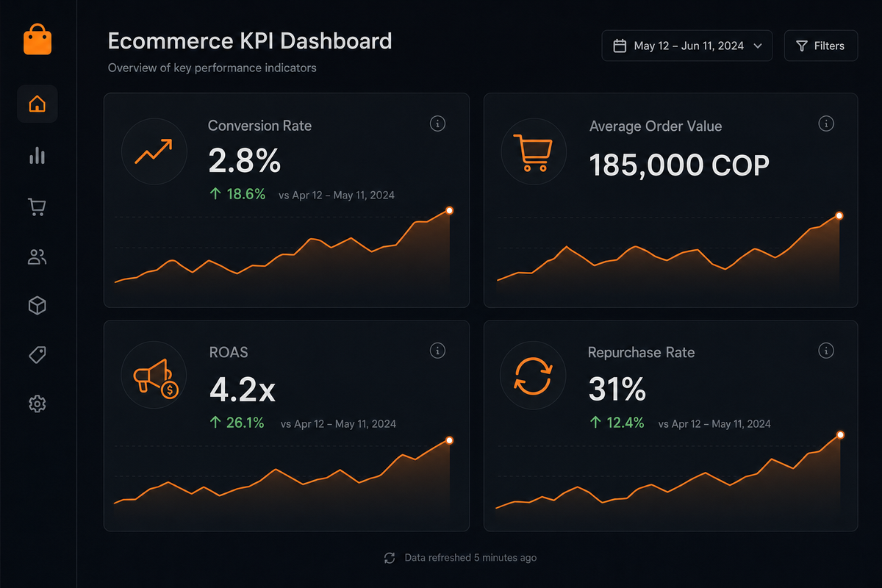Open the Home dashboard from the sidebar

pyautogui.click(x=37, y=104)
